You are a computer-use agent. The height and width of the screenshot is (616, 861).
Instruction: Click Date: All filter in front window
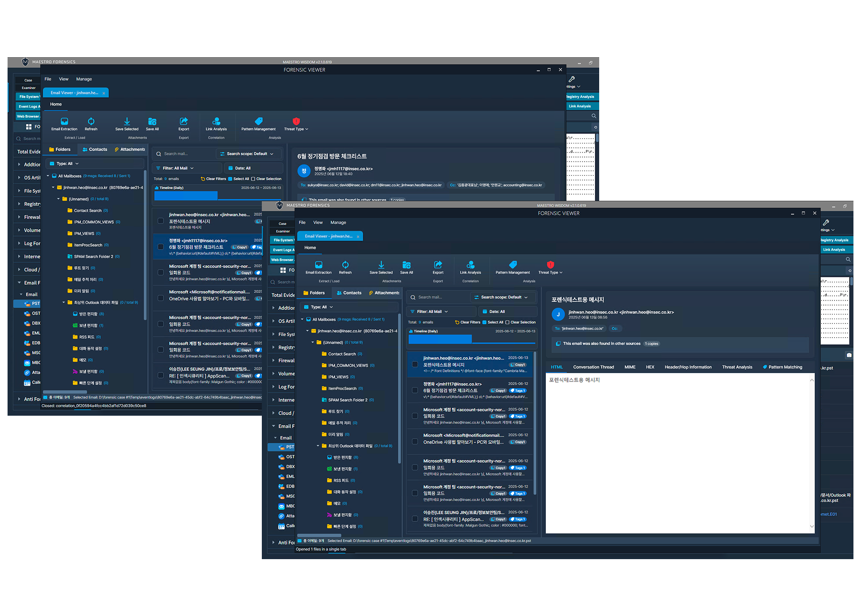coord(508,312)
